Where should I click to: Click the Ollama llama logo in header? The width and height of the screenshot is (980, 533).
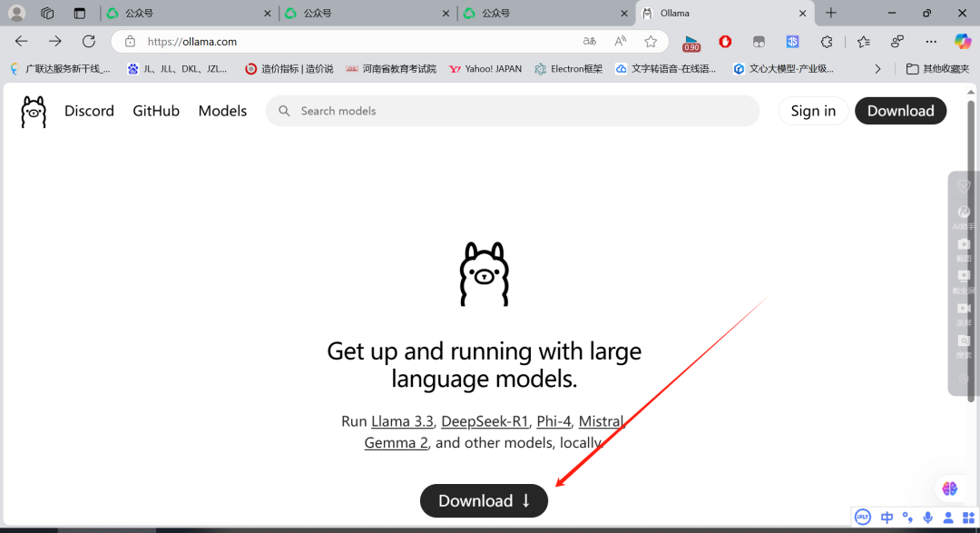click(34, 112)
